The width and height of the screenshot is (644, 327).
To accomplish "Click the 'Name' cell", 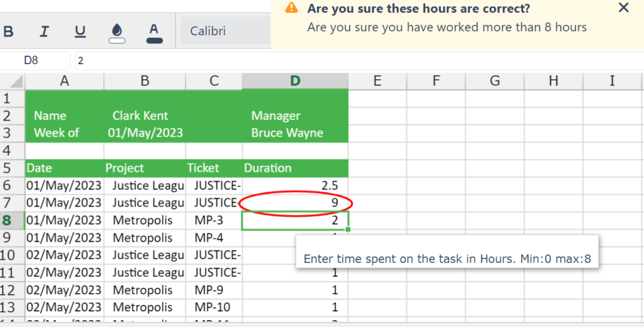I will point(65,116).
